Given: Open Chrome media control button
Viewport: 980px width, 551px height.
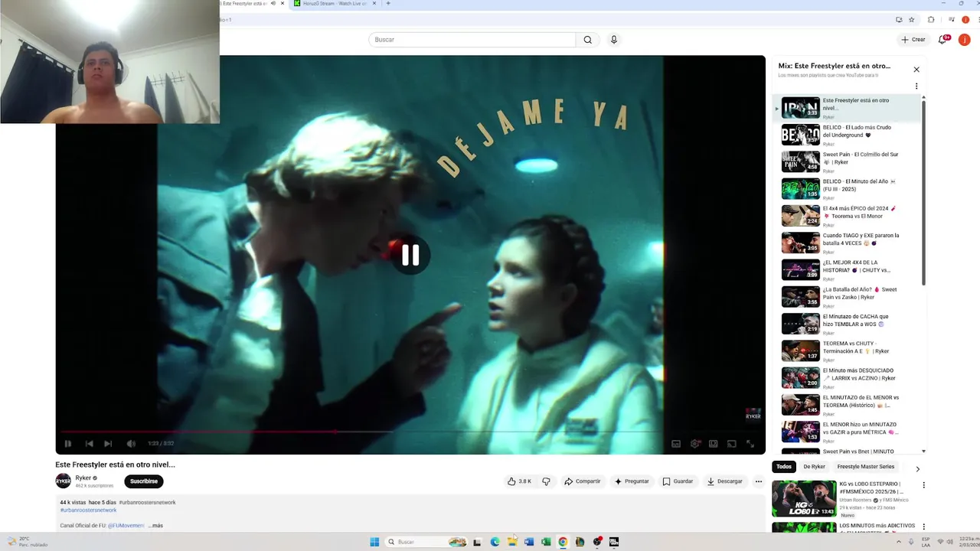Looking at the screenshot, I should pos(951,19).
